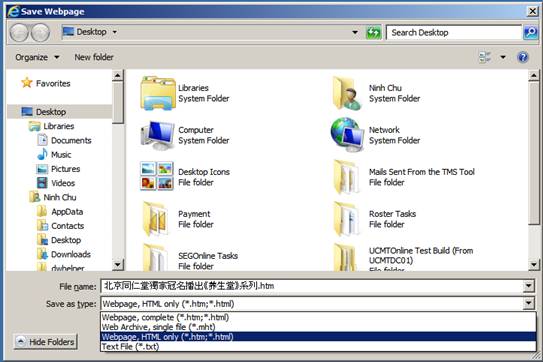Click the New folder button
The width and height of the screenshot is (543, 362).
[94, 57]
